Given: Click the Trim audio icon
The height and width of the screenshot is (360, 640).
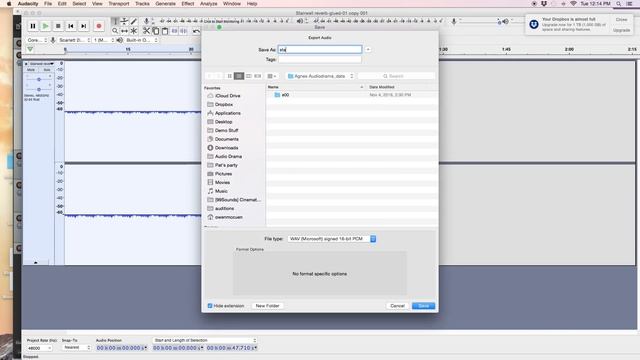Looking at the screenshot, I should coord(174,31).
